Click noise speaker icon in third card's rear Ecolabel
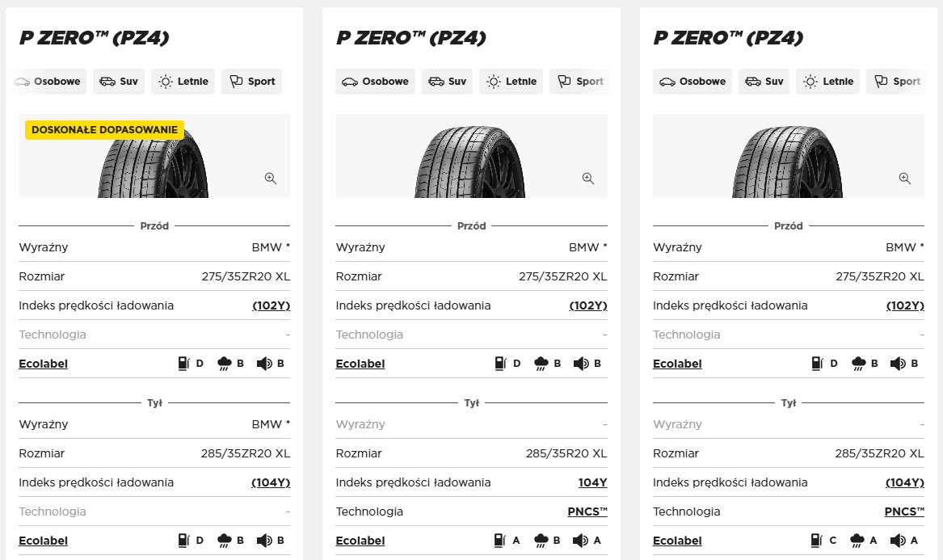 [898, 540]
